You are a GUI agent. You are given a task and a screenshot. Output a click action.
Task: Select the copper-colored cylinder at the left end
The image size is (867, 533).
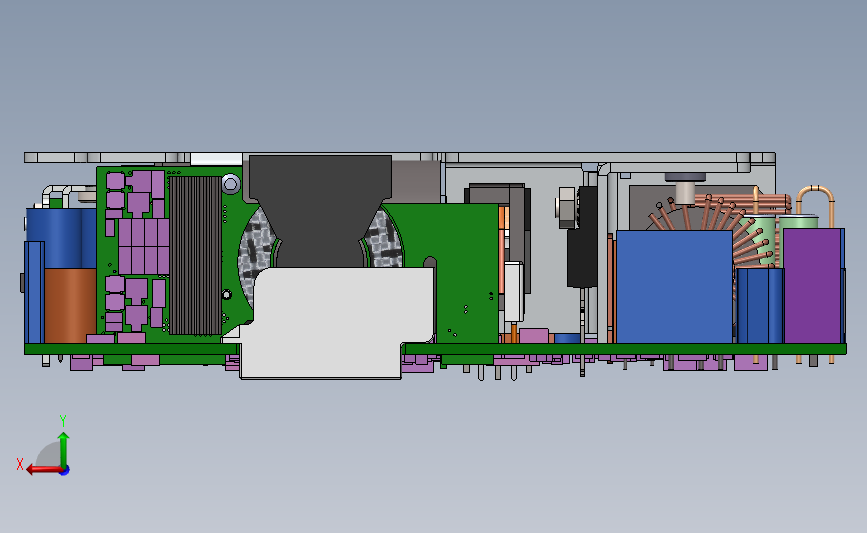pyautogui.click(x=70, y=305)
